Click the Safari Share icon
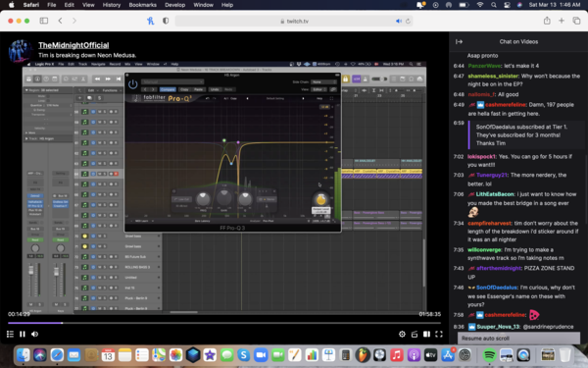This screenshot has height=368, width=588. tap(547, 21)
